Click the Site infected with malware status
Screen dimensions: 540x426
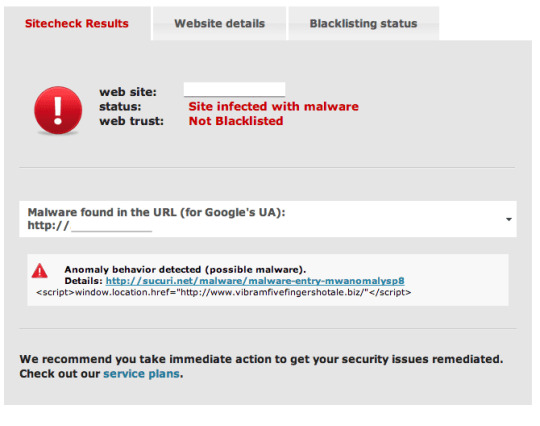273,106
